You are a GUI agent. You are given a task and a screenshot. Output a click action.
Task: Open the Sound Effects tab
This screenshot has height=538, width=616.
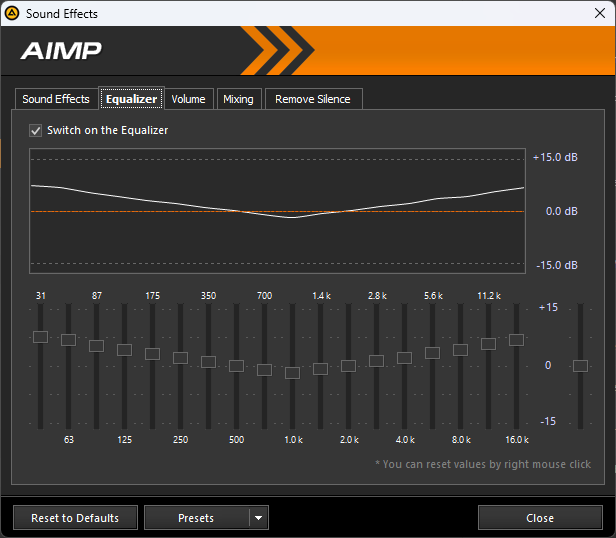(56, 99)
